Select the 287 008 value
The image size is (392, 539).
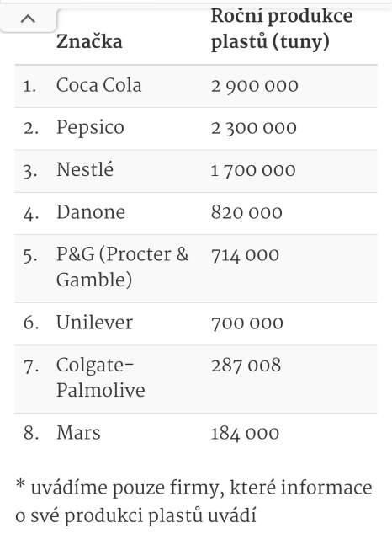pyautogui.click(x=246, y=366)
